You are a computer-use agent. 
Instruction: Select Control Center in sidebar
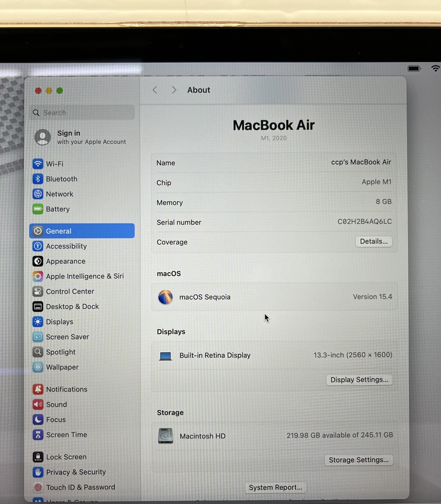(x=70, y=291)
